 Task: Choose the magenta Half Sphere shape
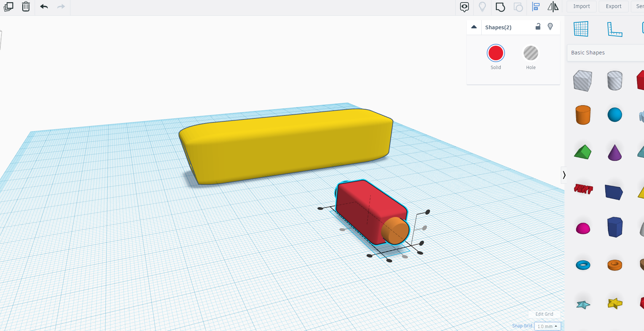583,228
